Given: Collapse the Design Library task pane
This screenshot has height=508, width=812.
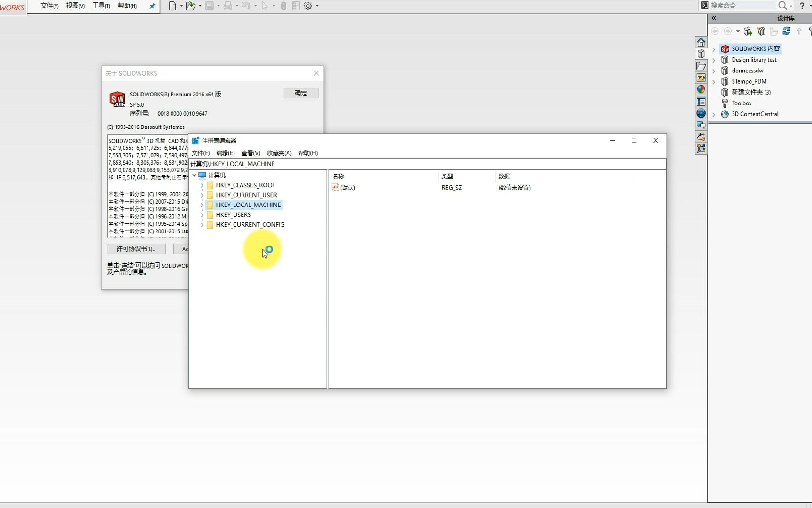Looking at the screenshot, I should 714,18.
